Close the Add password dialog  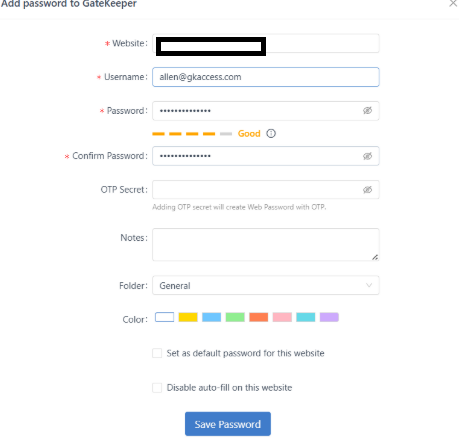pyautogui.click(x=453, y=3)
